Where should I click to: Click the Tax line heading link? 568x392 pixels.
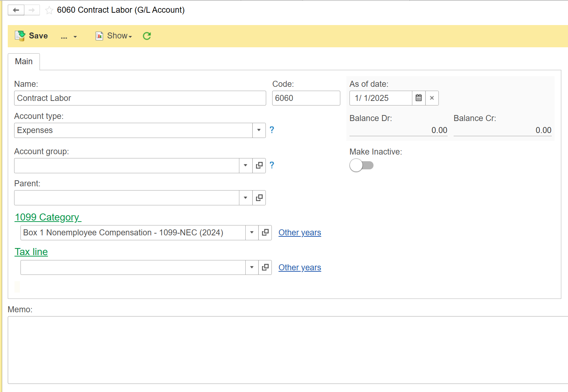click(x=31, y=252)
